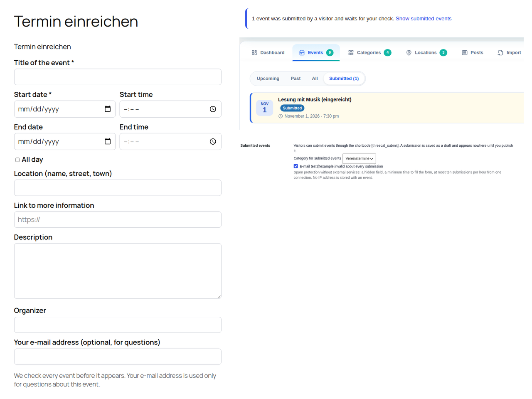Click the End time clock icon

pos(213,141)
